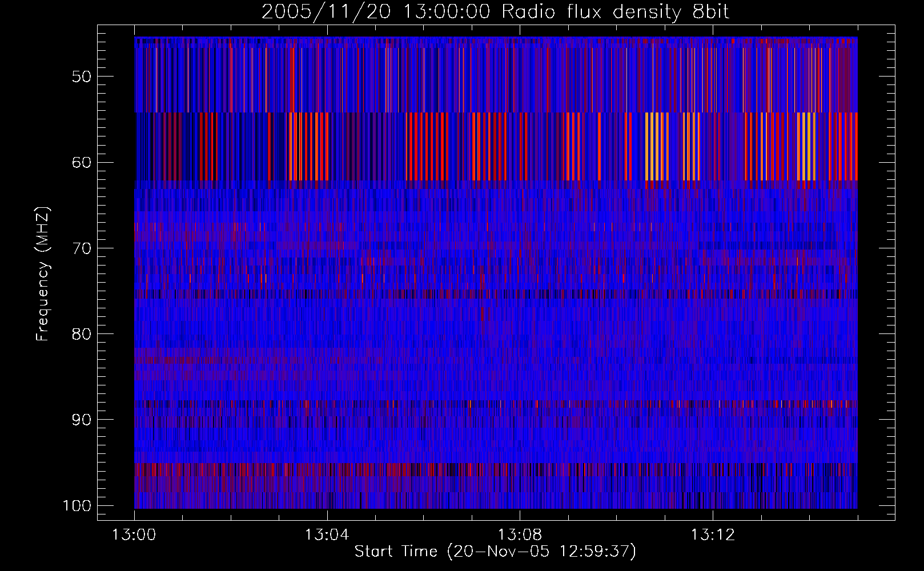Select the 13:12 time tick label

point(712,535)
